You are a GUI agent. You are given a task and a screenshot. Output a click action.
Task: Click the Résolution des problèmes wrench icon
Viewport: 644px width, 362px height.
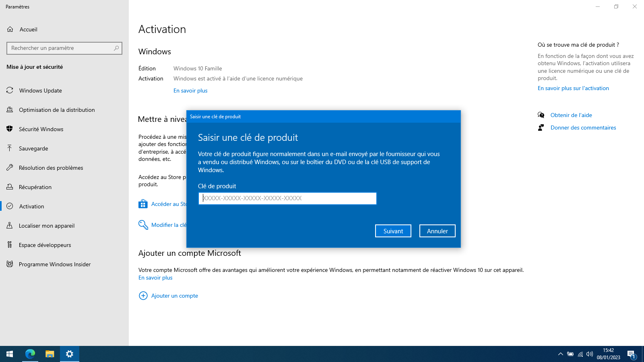coord(10,168)
